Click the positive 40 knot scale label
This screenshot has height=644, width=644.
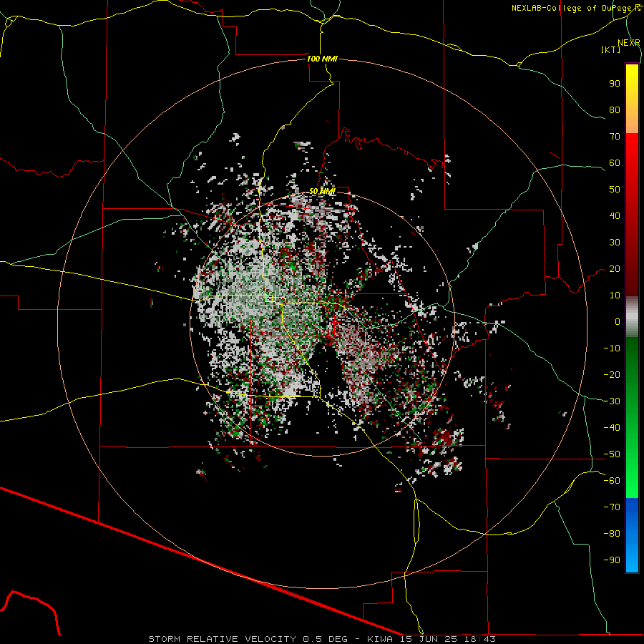[615, 216]
